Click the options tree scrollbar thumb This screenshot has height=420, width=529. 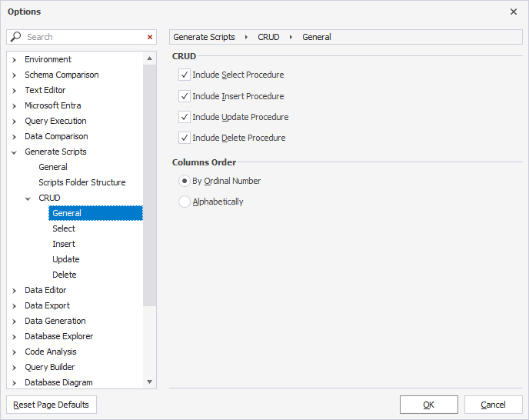pyautogui.click(x=149, y=185)
